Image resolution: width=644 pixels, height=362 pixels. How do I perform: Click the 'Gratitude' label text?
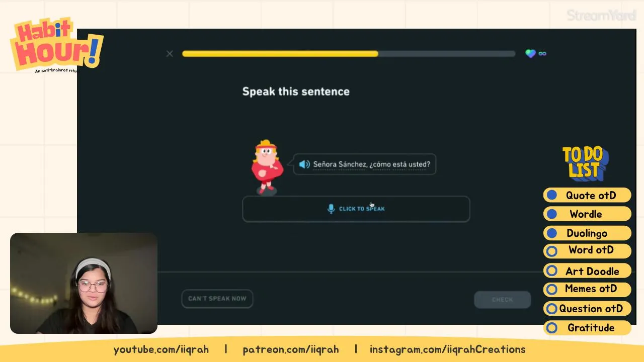point(591,328)
